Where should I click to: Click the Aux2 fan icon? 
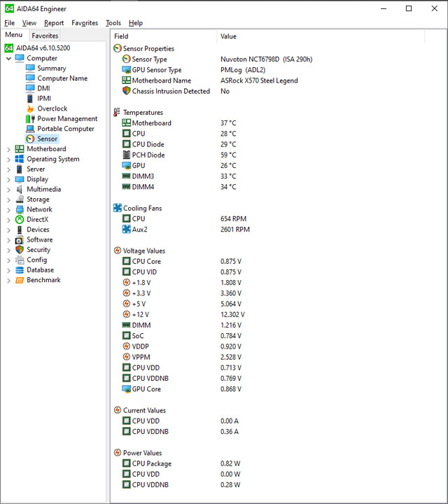pos(126,229)
